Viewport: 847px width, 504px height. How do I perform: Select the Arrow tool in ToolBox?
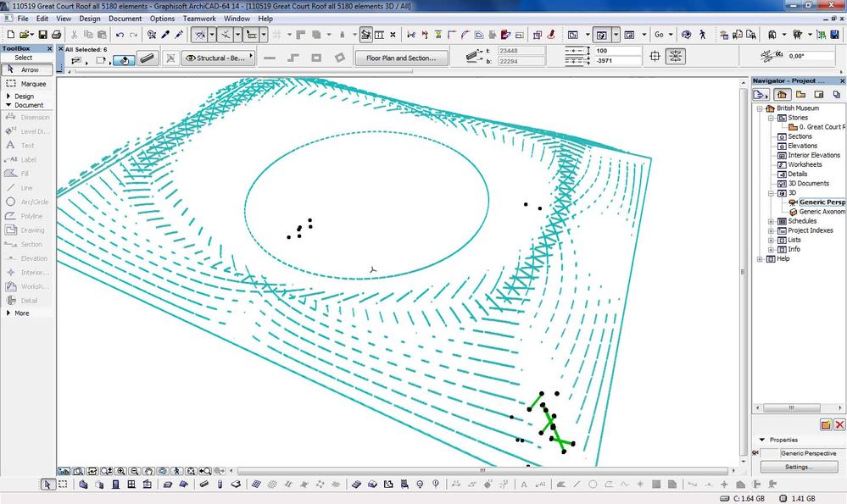(27, 69)
